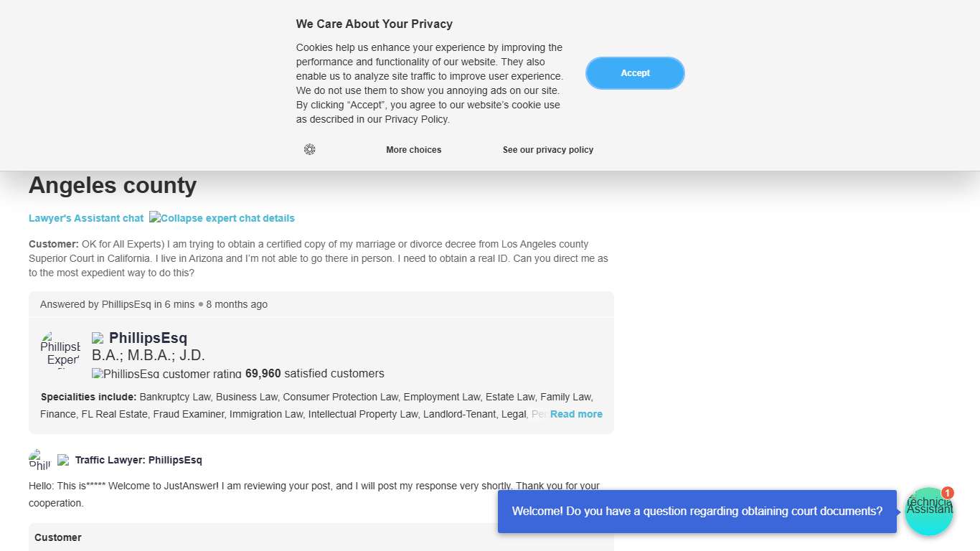
Task: Click the Customer message box header
Action: pos(58,537)
